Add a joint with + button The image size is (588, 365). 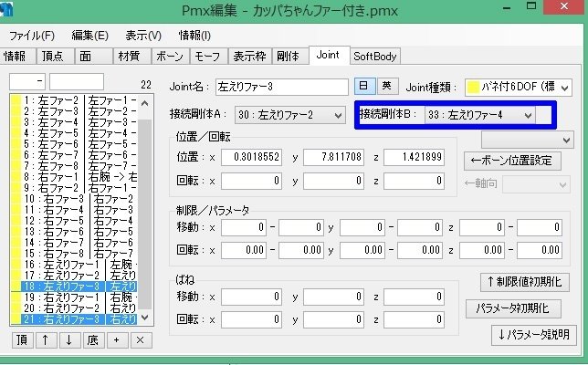coord(117,340)
